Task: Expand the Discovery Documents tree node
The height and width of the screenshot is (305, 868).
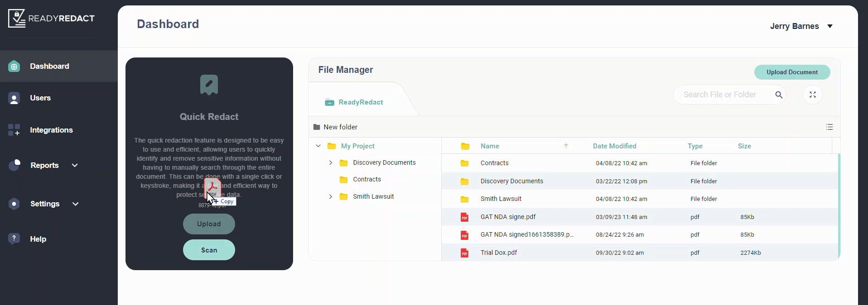Action: (331, 162)
